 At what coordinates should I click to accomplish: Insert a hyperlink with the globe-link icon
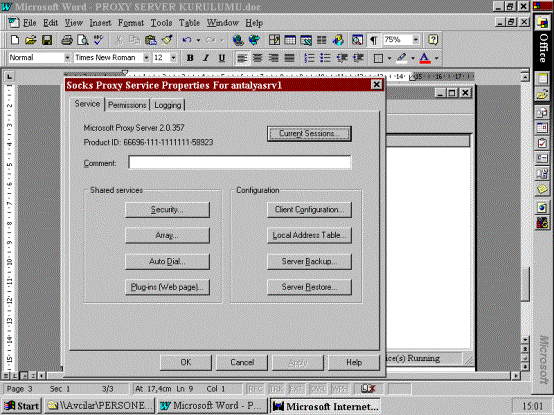238,40
